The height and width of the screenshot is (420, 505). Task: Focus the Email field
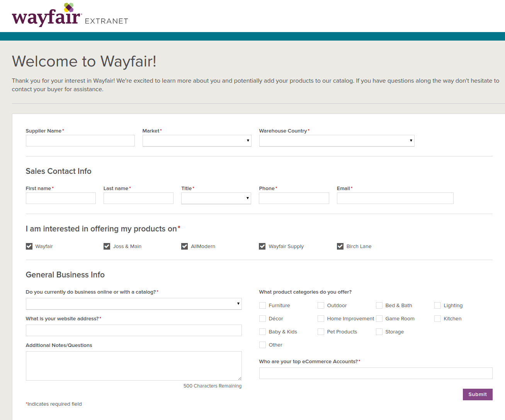click(x=395, y=198)
